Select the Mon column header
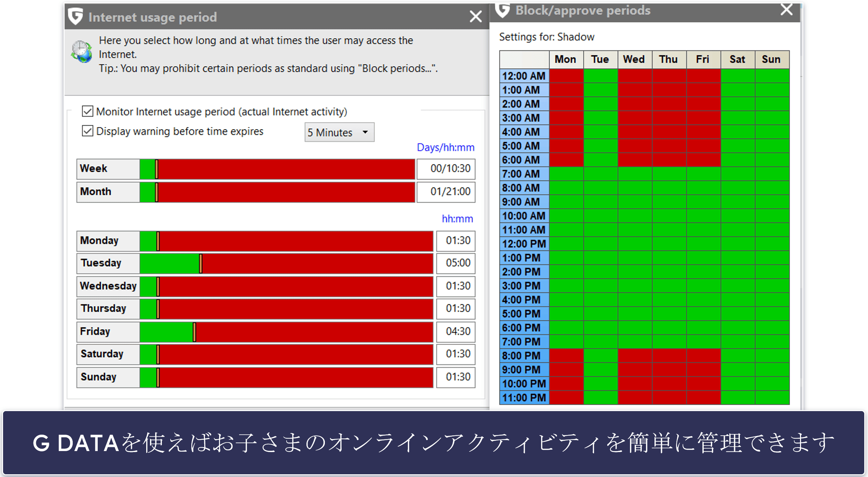Image resolution: width=868 pixels, height=477 pixels. coord(566,59)
